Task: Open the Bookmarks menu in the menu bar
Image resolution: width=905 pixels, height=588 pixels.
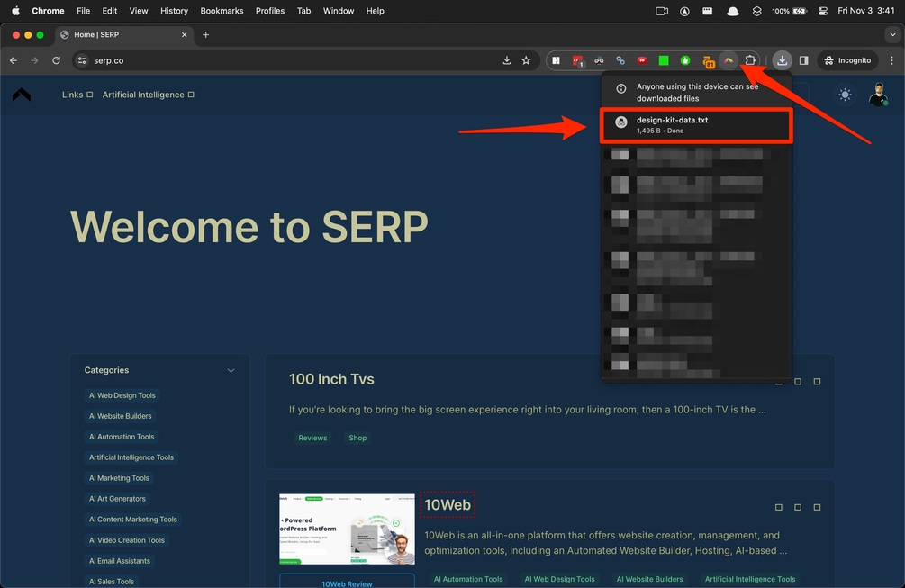Action: tap(222, 10)
